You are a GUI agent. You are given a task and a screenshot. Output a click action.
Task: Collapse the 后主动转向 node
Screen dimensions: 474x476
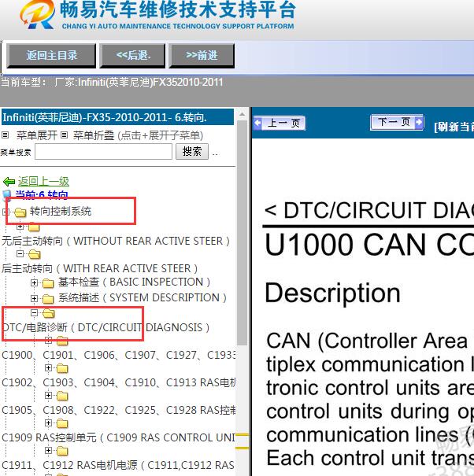click(20, 253)
